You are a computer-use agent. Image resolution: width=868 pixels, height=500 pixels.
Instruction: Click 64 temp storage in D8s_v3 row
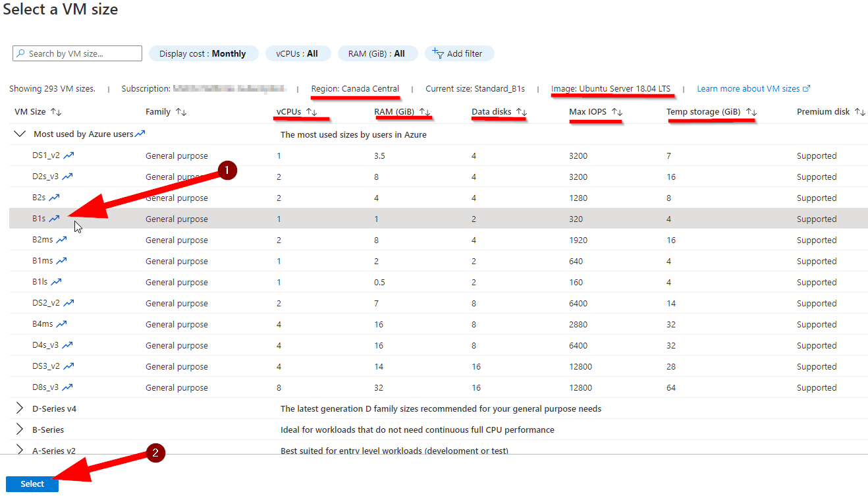(671, 387)
